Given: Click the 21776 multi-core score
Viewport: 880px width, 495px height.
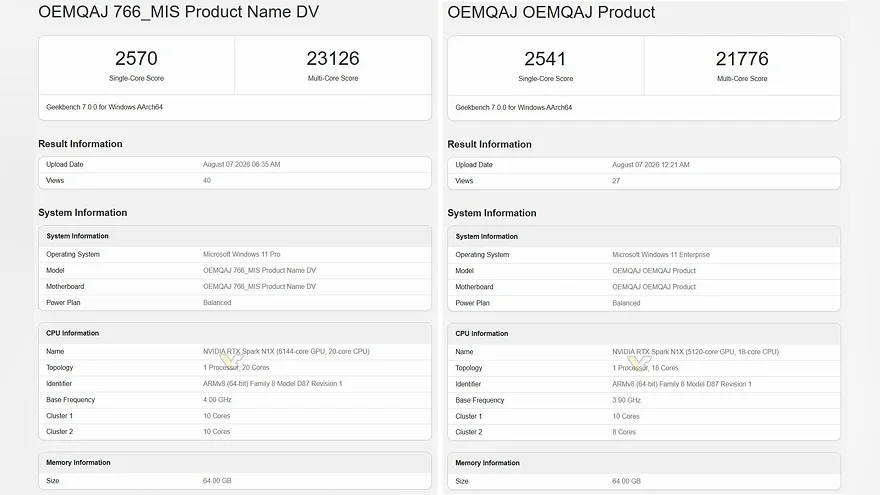Looking at the screenshot, I should click(x=742, y=59).
